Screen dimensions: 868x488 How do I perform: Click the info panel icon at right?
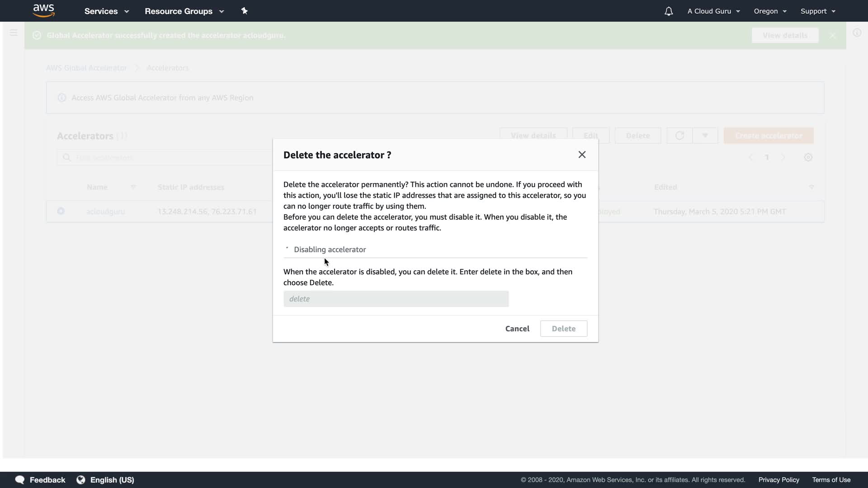click(857, 33)
